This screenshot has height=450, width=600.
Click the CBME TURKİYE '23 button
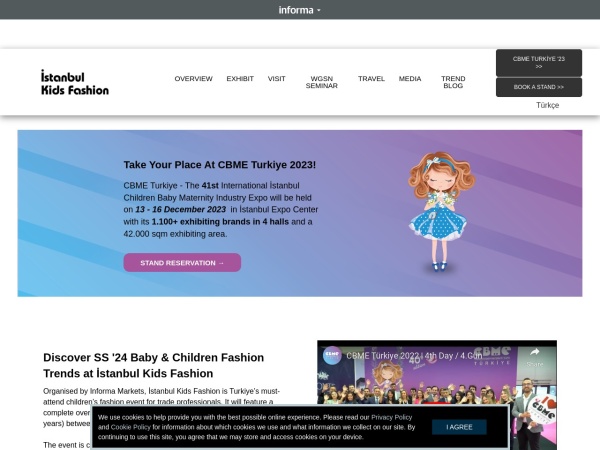coord(539,63)
